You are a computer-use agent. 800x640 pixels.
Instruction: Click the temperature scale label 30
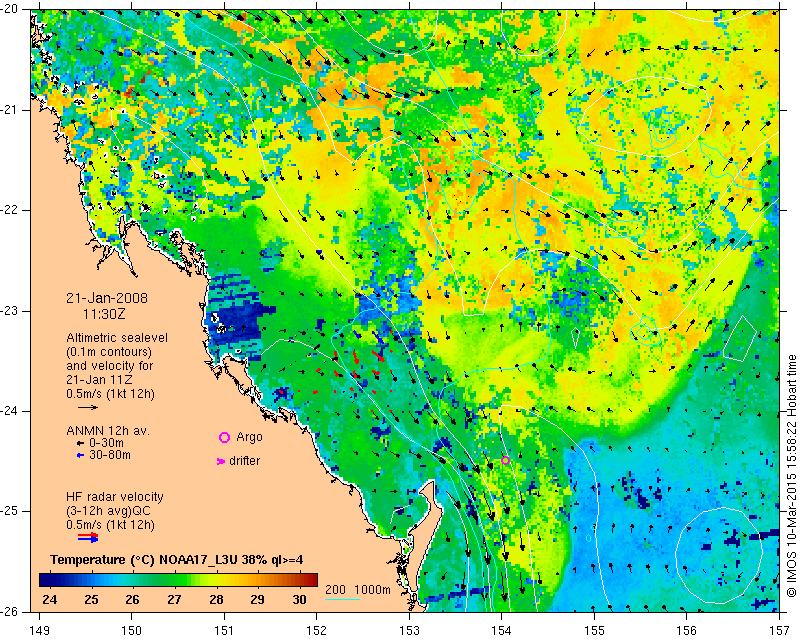pos(299,599)
